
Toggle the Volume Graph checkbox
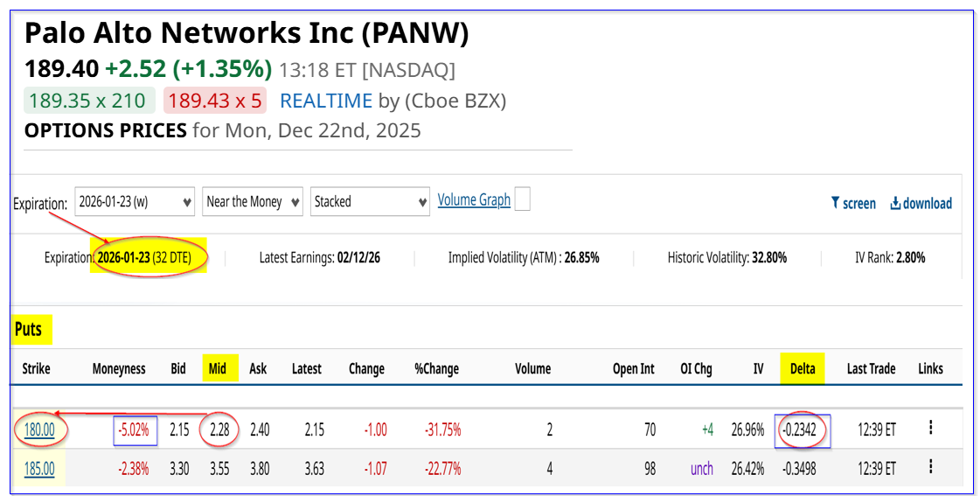pos(522,200)
